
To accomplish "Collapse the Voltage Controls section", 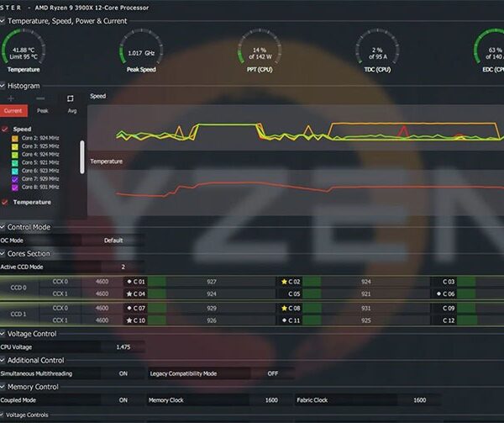I will [2, 415].
